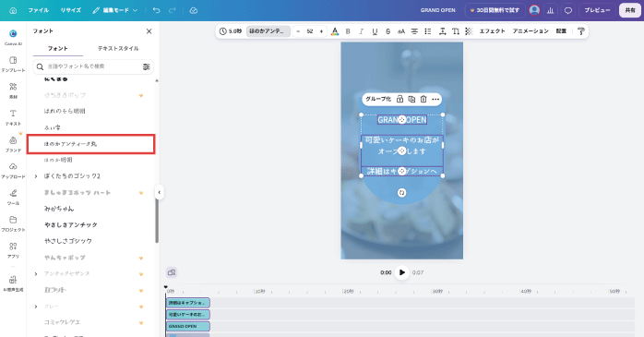644x337 pixels.
Task: Lock the selected elements
Action: click(x=400, y=99)
